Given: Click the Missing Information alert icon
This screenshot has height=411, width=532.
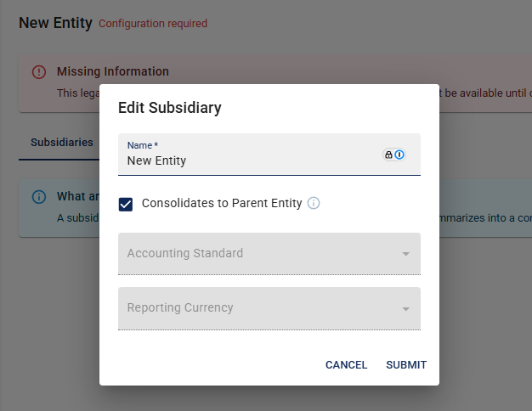Looking at the screenshot, I should (39, 72).
